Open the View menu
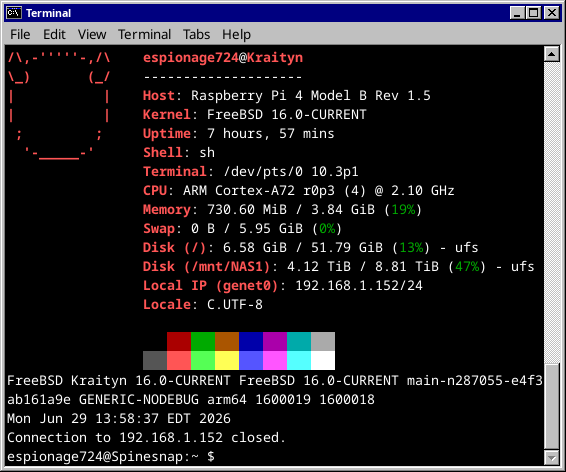Screen dimensions: 566x472 tap(92, 35)
